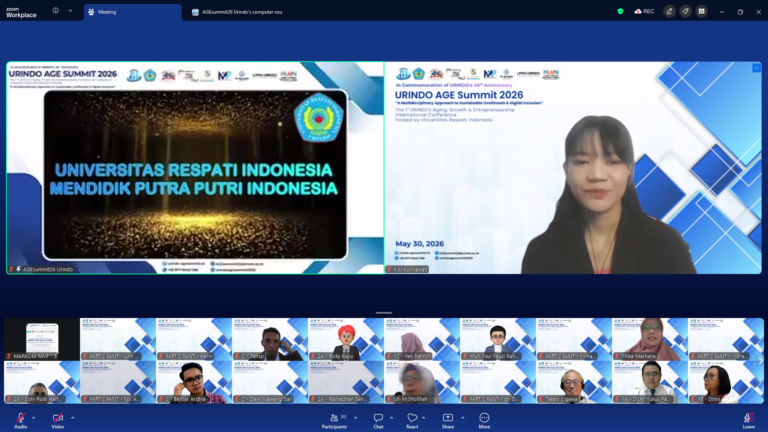768x432 pixels.
Task: Open the Participants panel
Action: pos(335,420)
